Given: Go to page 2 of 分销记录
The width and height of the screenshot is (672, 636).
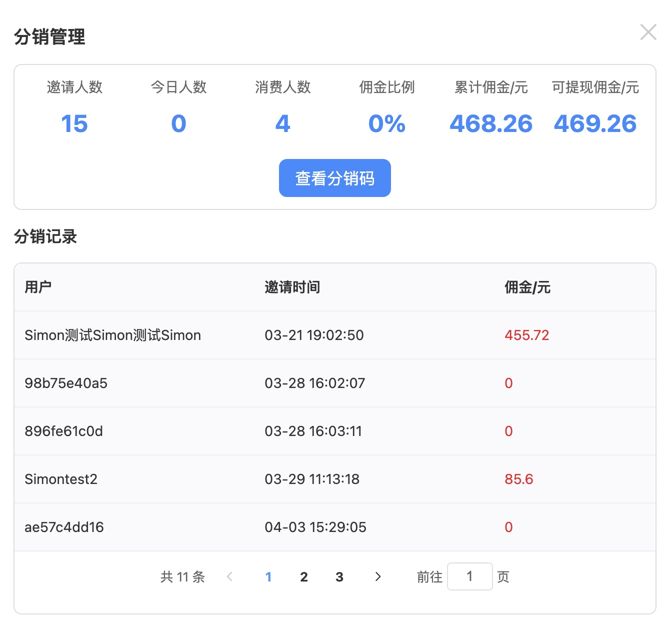Looking at the screenshot, I should click(304, 576).
